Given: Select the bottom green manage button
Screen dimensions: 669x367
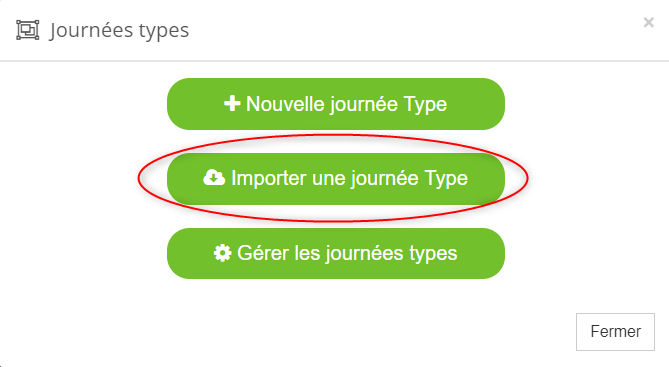Looking at the screenshot, I should coord(336,253).
